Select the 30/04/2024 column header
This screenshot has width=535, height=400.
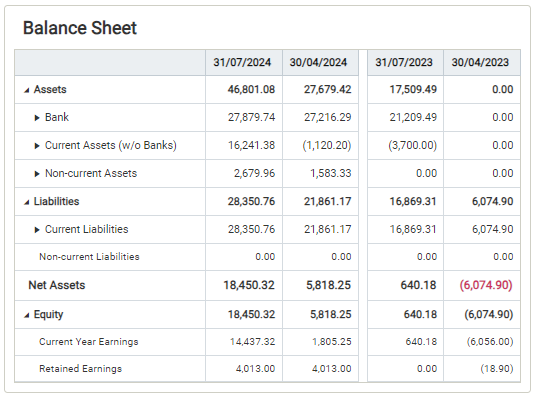(318, 62)
